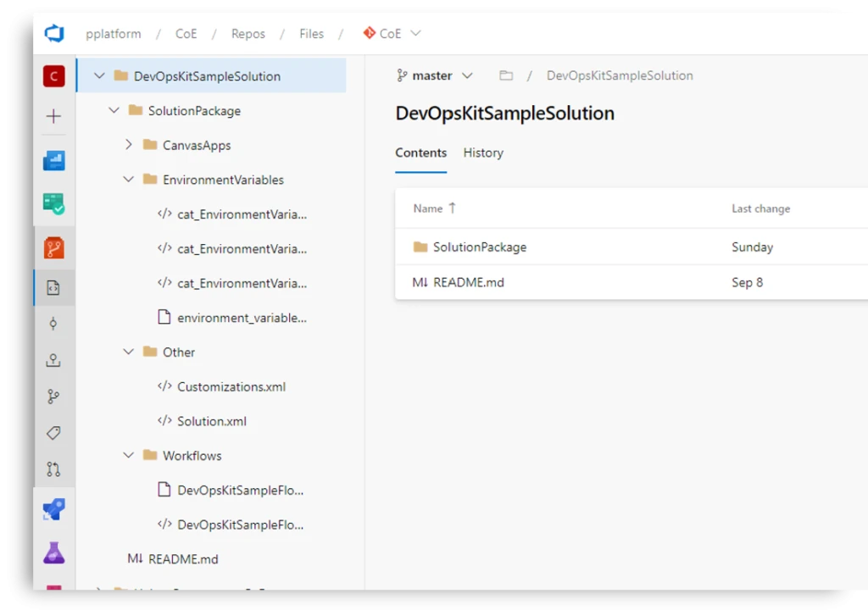This screenshot has height=616, width=868.
Task: Open the Branches icon in the sidebar
Action: point(54,396)
